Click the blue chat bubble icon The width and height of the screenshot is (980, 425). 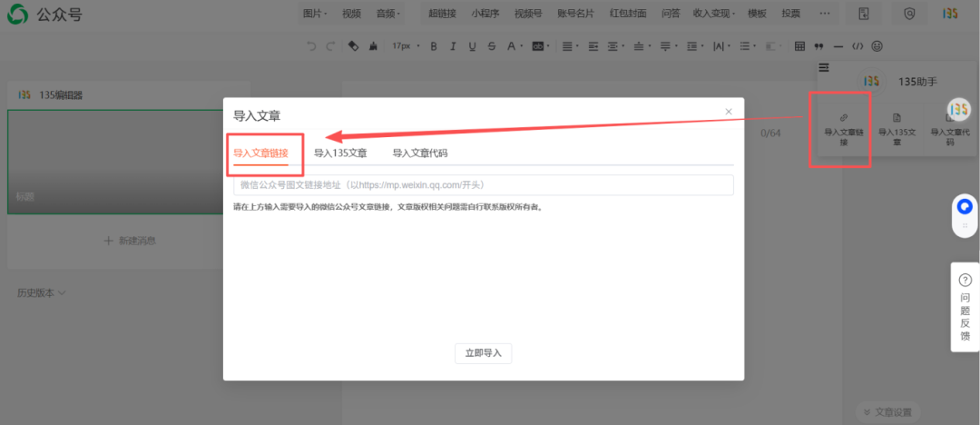pyautogui.click(x=965, y=207)
